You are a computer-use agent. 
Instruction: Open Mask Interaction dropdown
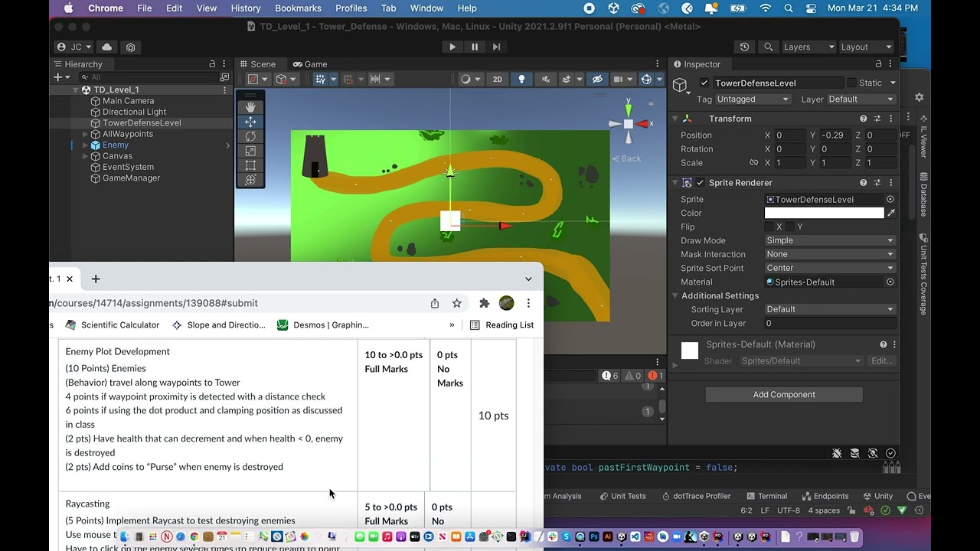(x=830, y=254)
